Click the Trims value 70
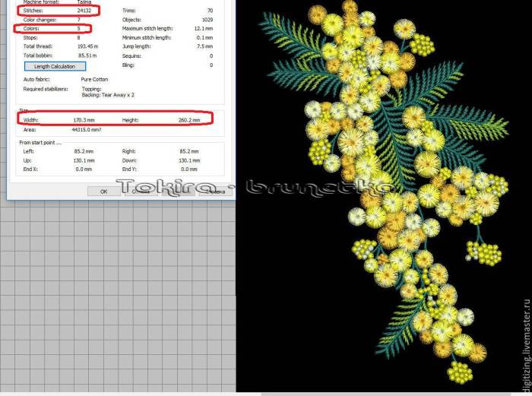The width and height of the screenshot is (532, 396). [x=209, y=11]
